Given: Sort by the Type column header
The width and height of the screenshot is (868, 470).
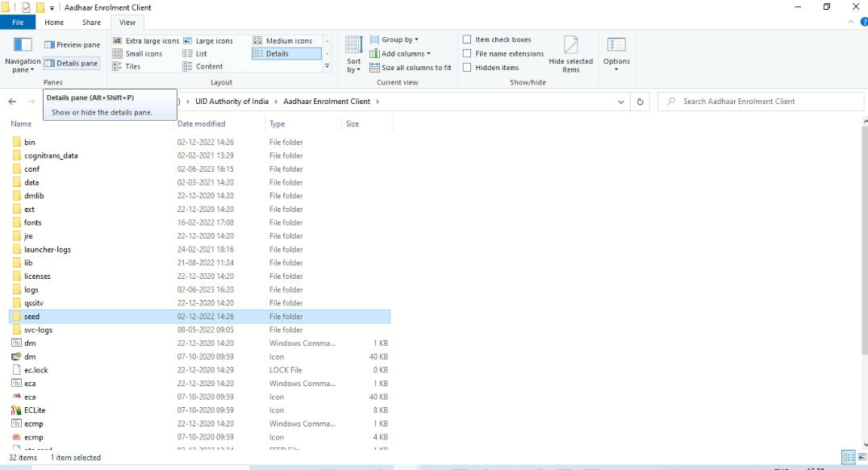Looking at the screenshot, I should point(278,124).
